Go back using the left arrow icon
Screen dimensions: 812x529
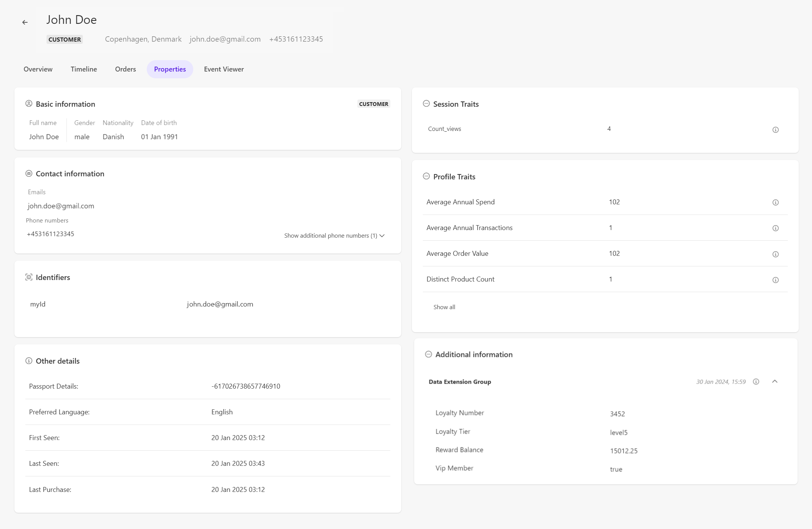25,22
